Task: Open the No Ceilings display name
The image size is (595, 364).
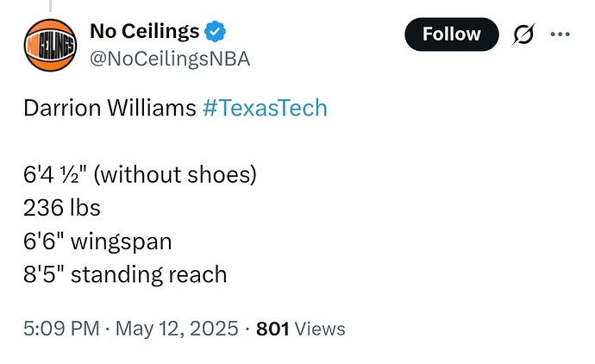Action: (144, 32)
